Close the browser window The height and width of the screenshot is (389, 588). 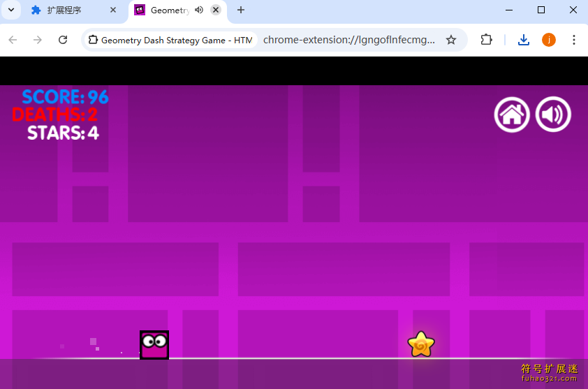(573, 10)
